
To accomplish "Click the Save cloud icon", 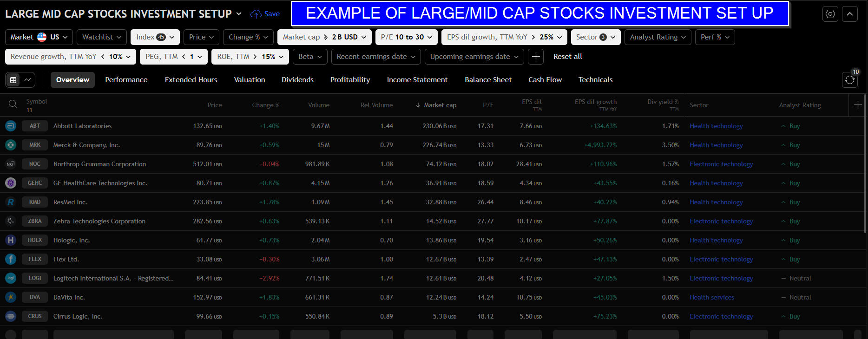I will pyautogui.click(x=256, y=14).
